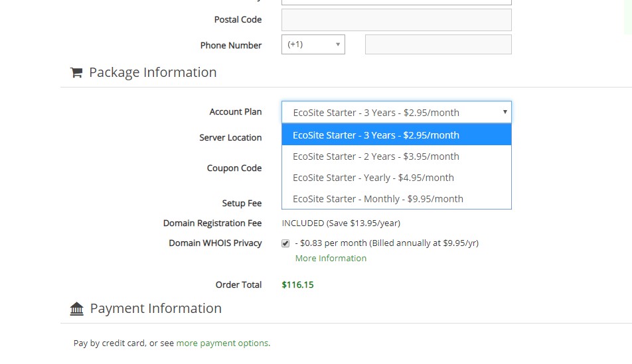Click the shopping cart icon beside Package Information

click(x=76, y=72)
